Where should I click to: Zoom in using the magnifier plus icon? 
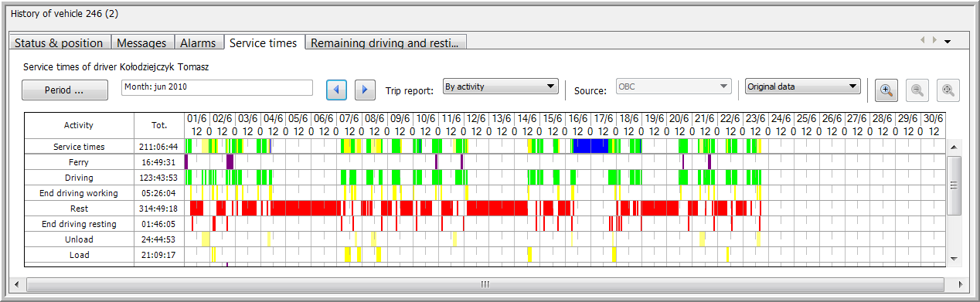(886, 90)
